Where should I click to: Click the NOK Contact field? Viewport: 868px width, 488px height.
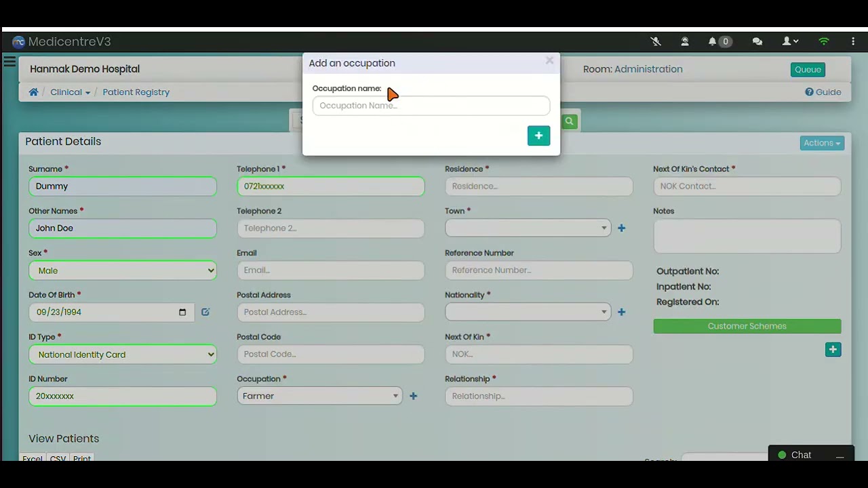(747, 186)
